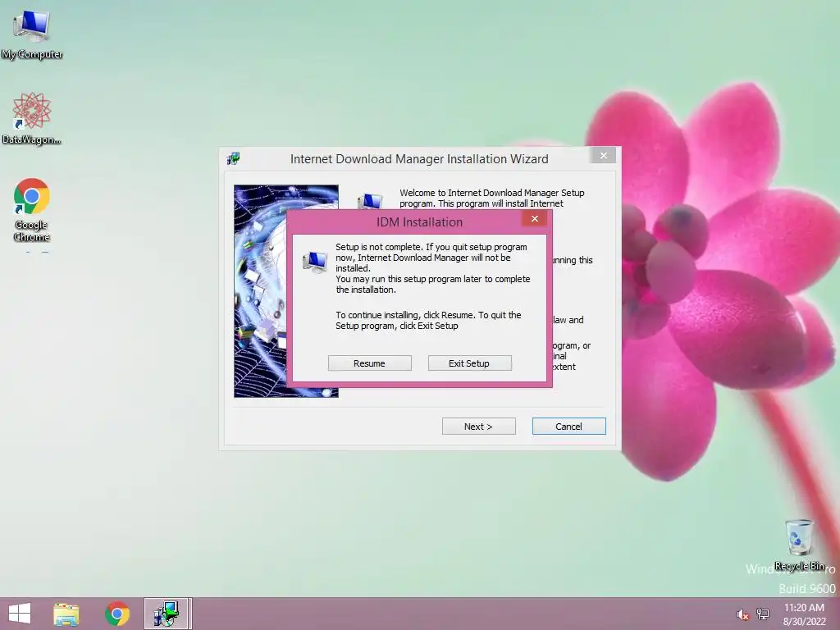Image resolution: width=840 pixels, height=630 pixels.
Task: Close the Installation Wizard window
Action: (604, 155)
